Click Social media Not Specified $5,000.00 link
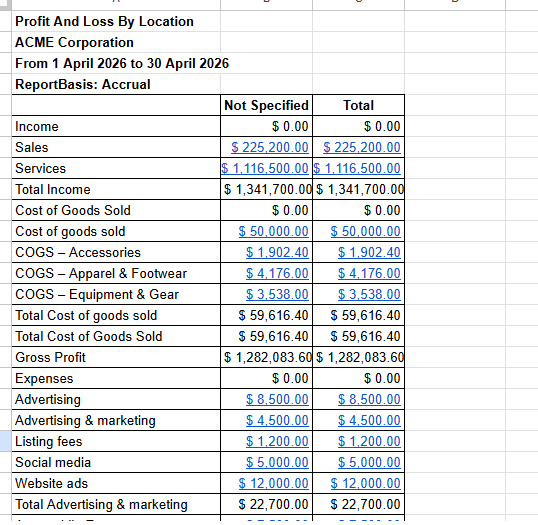 [x=277, y=463]
